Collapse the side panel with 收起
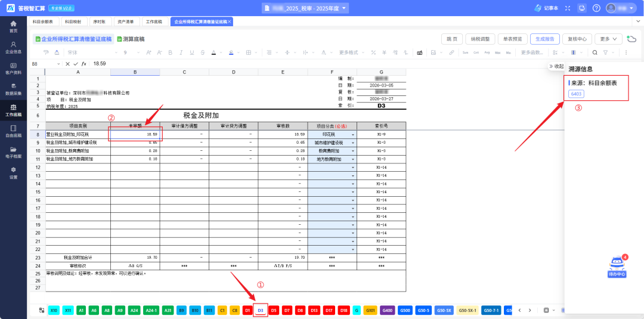The image size is (644, 319). pos(556,66)
